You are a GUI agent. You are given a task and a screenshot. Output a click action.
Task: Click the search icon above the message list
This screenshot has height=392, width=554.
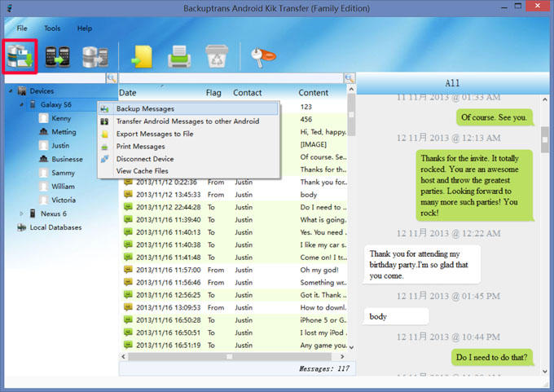pos(350,78)
